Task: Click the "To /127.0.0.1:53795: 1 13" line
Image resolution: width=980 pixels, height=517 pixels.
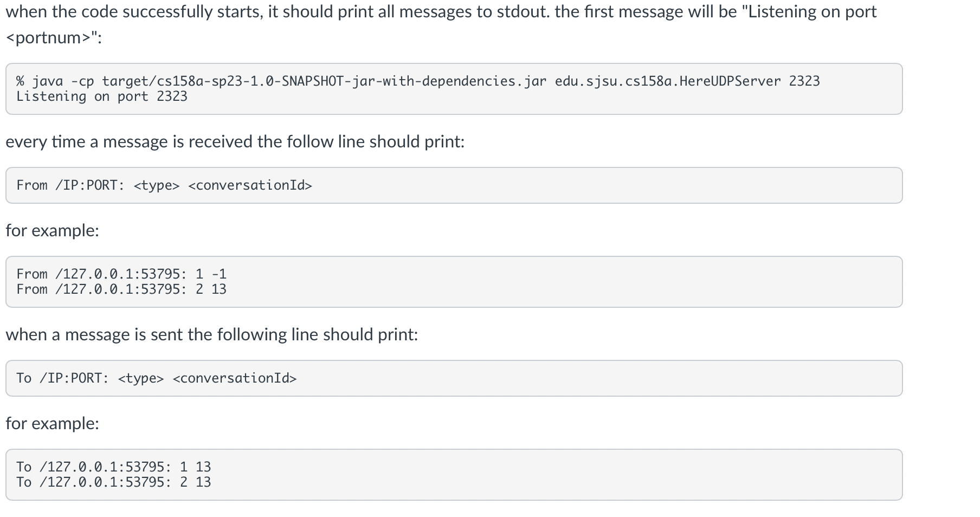Action: 113,467
